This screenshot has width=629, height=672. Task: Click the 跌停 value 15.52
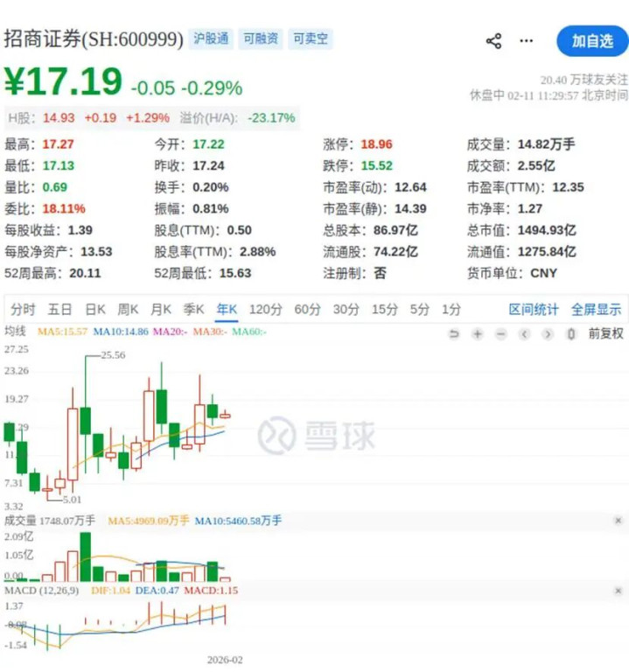[x=376, y=165]
